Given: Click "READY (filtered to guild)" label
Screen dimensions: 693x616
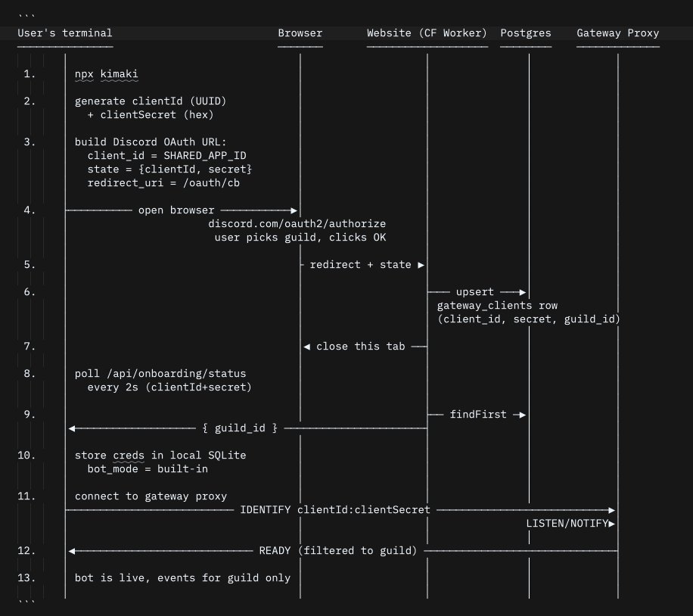Looking at the screenshot, I should 338,551.
